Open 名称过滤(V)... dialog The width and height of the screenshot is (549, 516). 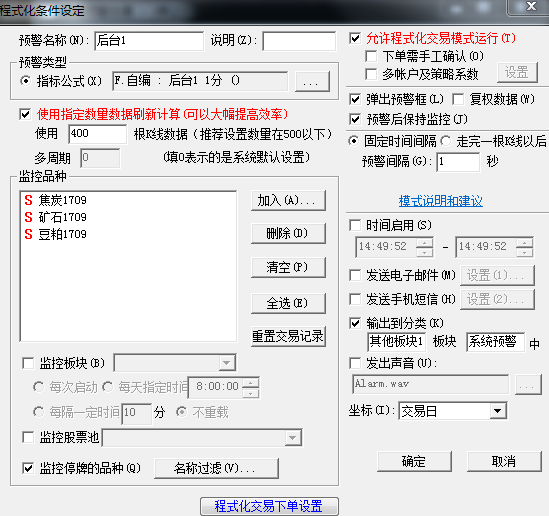pos(216,468)
